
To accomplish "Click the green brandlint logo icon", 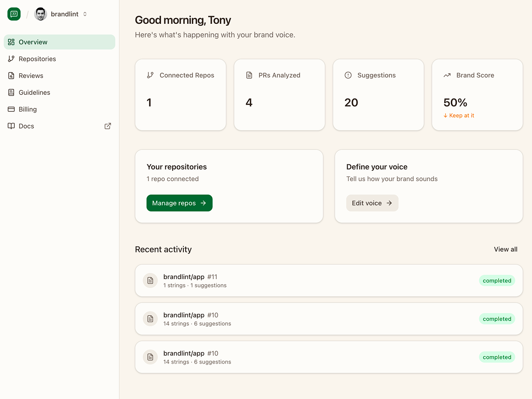I will click(14, 14).
